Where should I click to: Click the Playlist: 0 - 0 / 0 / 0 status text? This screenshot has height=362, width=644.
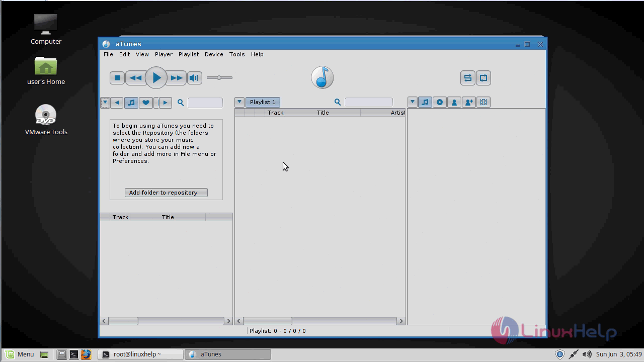[x=278, y=331]
